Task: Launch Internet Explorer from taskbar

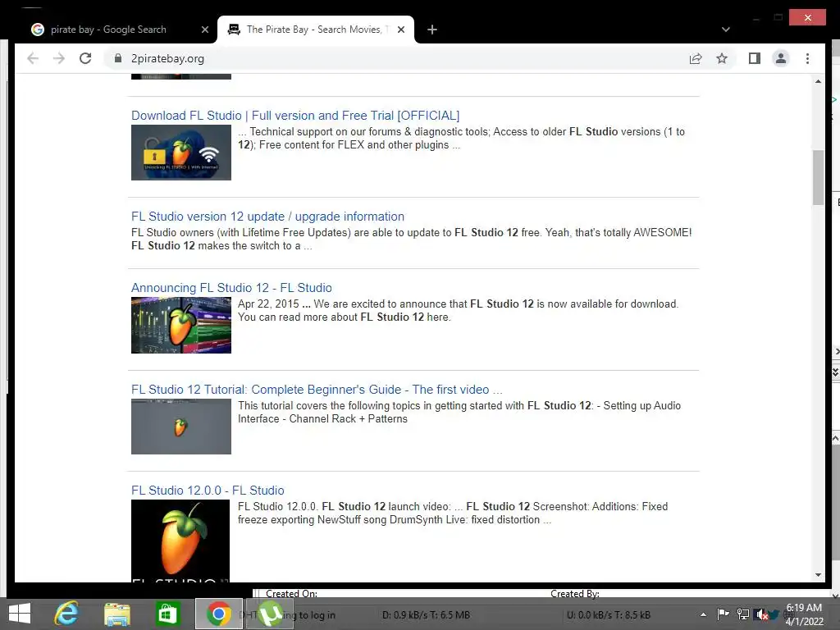Action: (x=66, y=614)
